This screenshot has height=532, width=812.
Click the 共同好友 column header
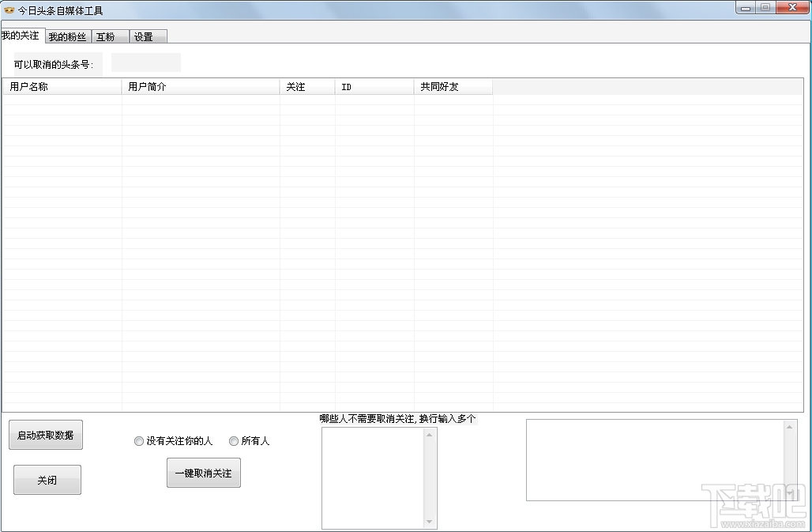pos(453,86)
